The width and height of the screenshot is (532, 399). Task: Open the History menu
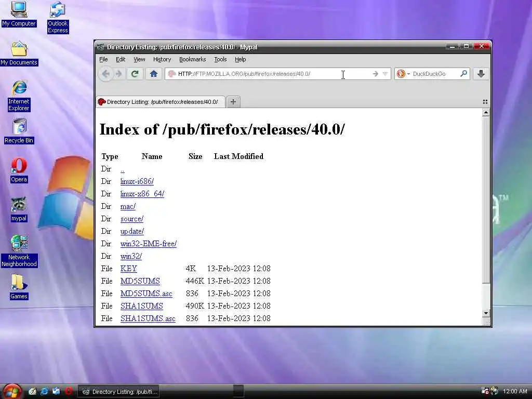162,59
